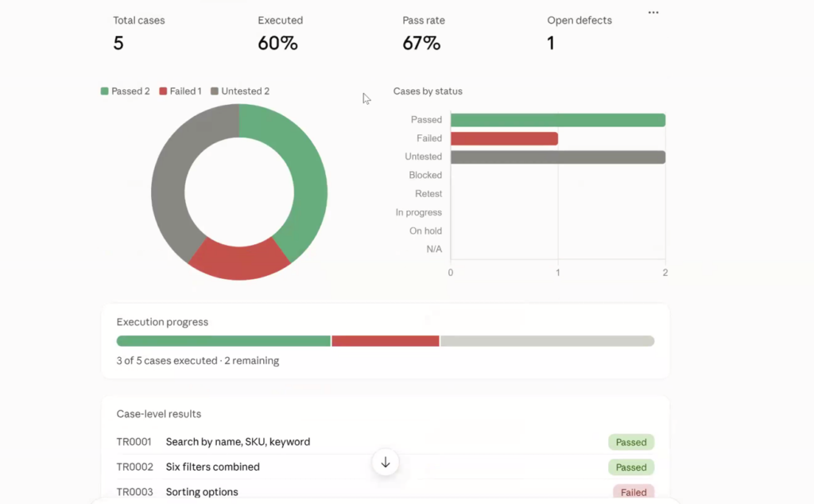
Task: Click the Failed badge for TR0003
Action: [x=634, y=492]
